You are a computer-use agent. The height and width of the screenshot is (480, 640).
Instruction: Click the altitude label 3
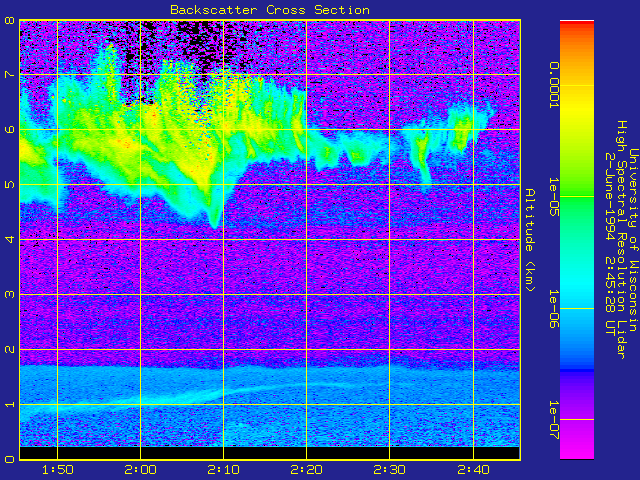pyautogui.click(x=9, y=294)
